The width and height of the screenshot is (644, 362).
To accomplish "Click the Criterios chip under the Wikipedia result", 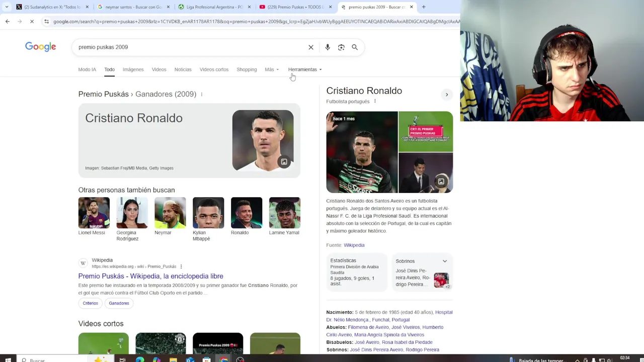I will (x=91, y=303).
